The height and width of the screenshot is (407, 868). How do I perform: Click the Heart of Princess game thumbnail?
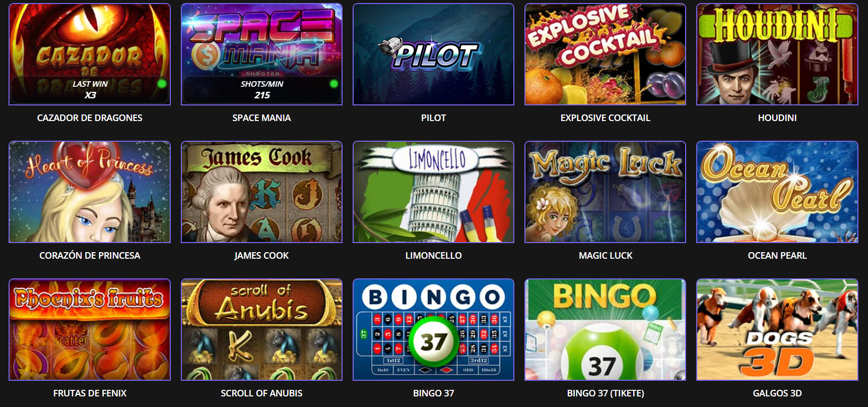90,192
